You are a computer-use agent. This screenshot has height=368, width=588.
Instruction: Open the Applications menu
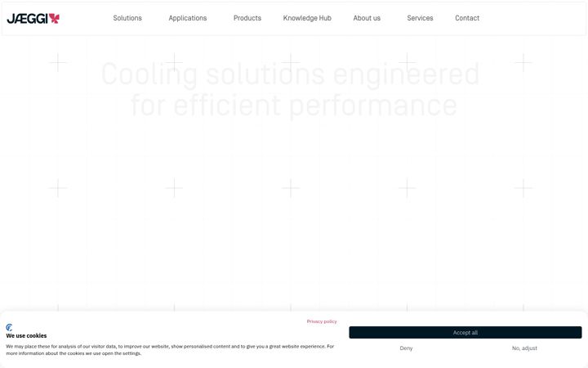coord(188,18)
